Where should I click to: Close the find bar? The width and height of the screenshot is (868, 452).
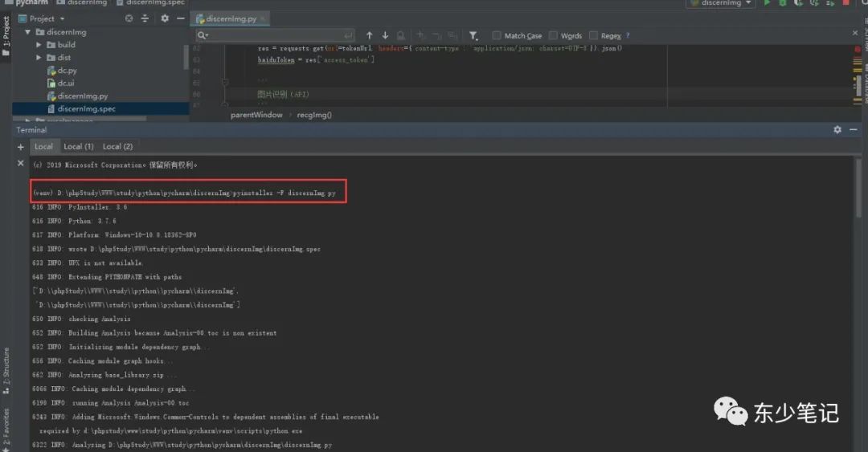[854, 33]
